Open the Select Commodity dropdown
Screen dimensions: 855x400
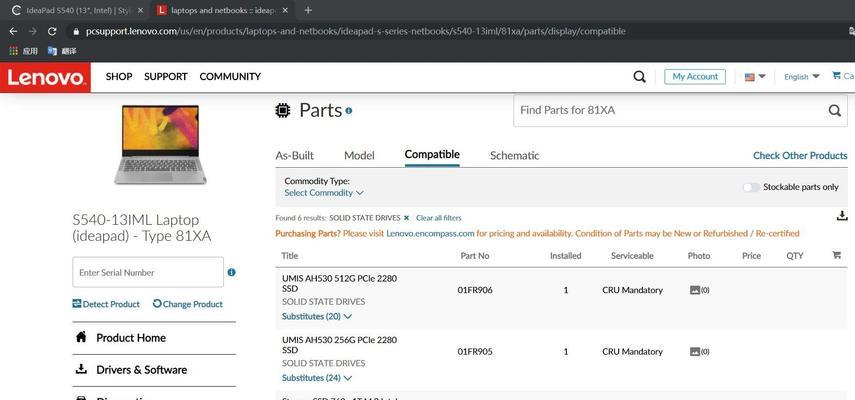pyautogui.click(x=324, y=193)
